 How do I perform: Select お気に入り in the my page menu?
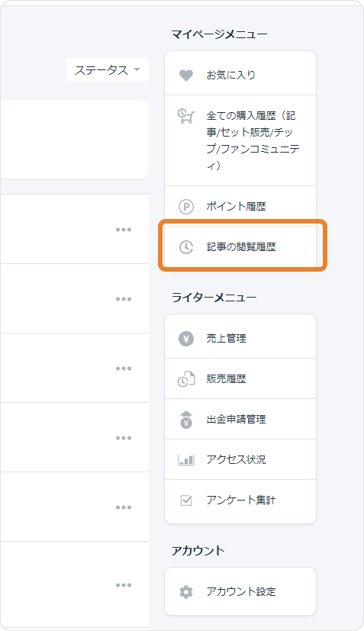click(240, 73)
